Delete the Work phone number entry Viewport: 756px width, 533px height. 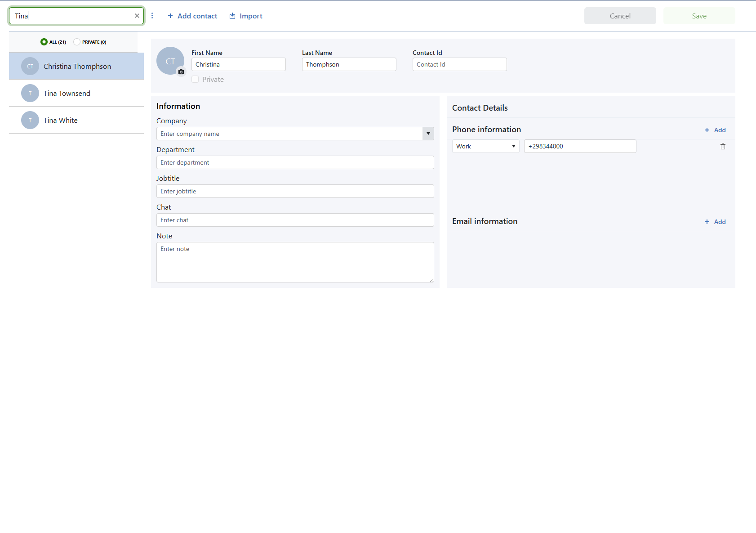point(723,146)
